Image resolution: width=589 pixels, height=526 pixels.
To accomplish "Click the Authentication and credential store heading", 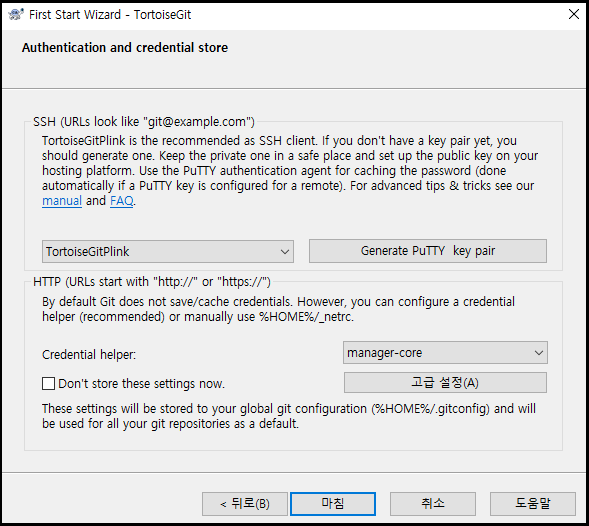I will [x=125, y=48].
